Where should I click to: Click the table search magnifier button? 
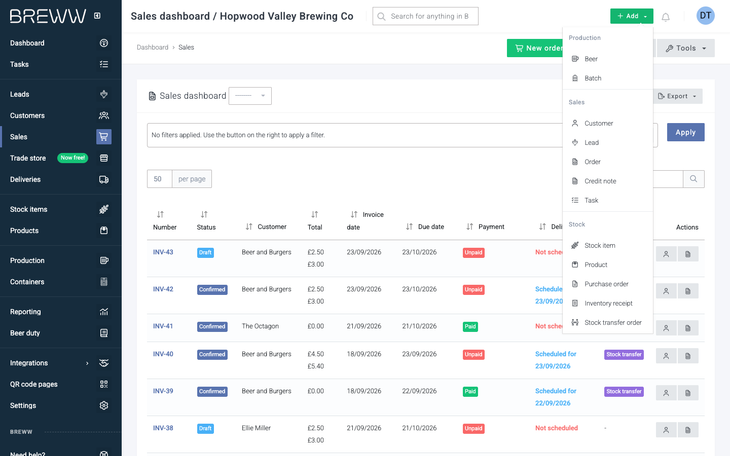tap(694, 179)
